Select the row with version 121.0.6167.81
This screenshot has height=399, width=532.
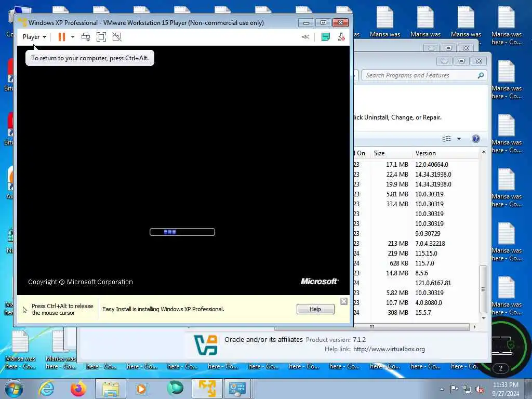tap(416, 283)
